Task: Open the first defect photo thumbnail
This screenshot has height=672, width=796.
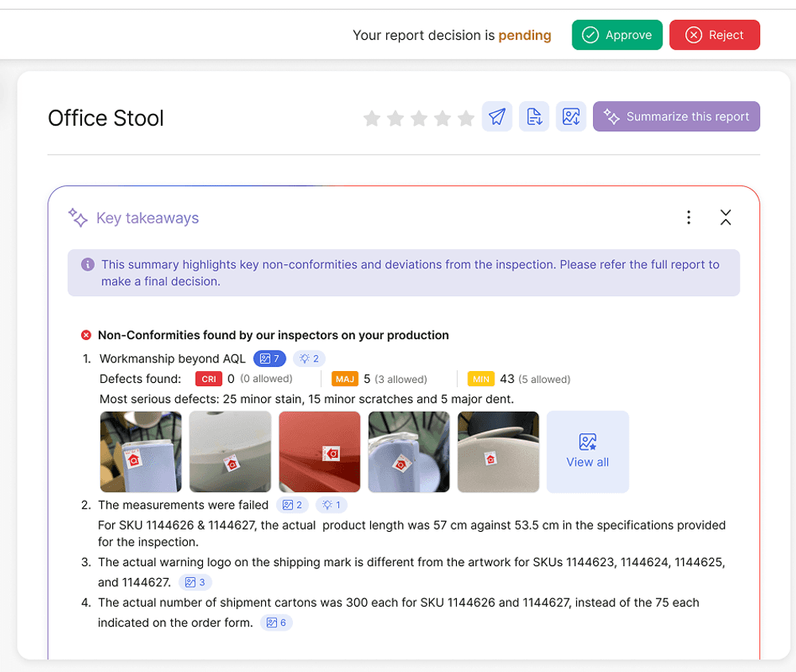Action: point(141,451)
